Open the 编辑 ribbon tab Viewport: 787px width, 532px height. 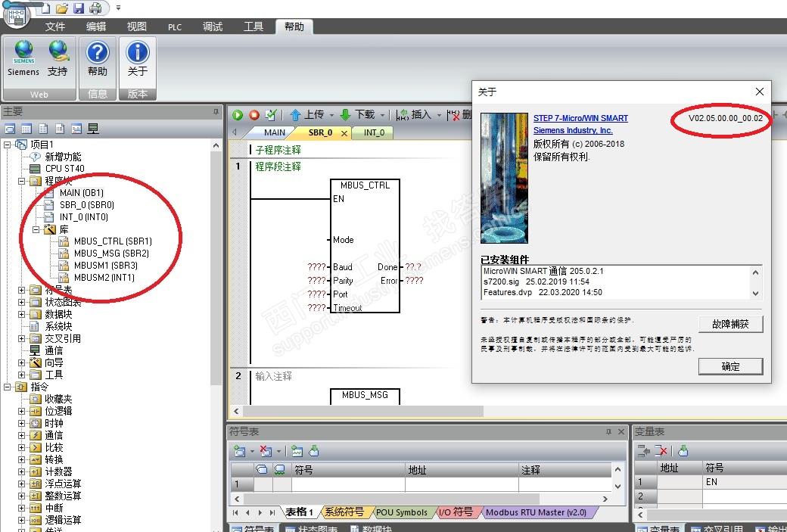point(96,26)
